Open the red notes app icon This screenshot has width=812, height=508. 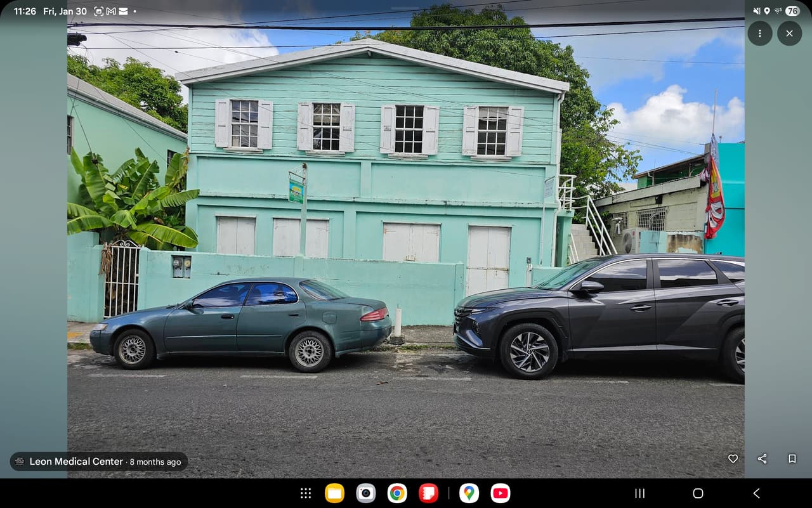pyautogui.click(x=428, y=493)
